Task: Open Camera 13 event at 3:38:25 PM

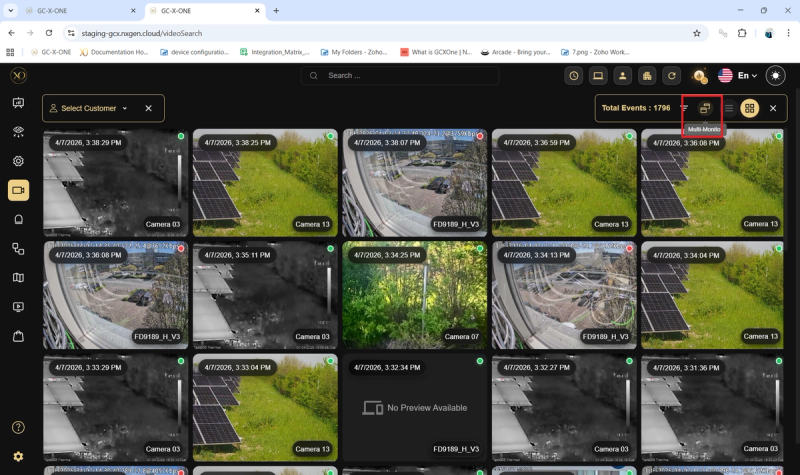Action: click(x=265, y=183)
